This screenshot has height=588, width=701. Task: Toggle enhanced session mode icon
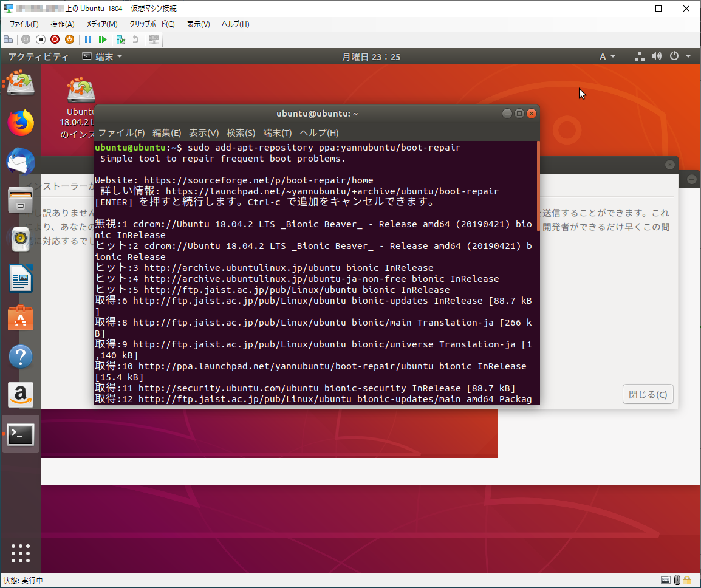154,39
